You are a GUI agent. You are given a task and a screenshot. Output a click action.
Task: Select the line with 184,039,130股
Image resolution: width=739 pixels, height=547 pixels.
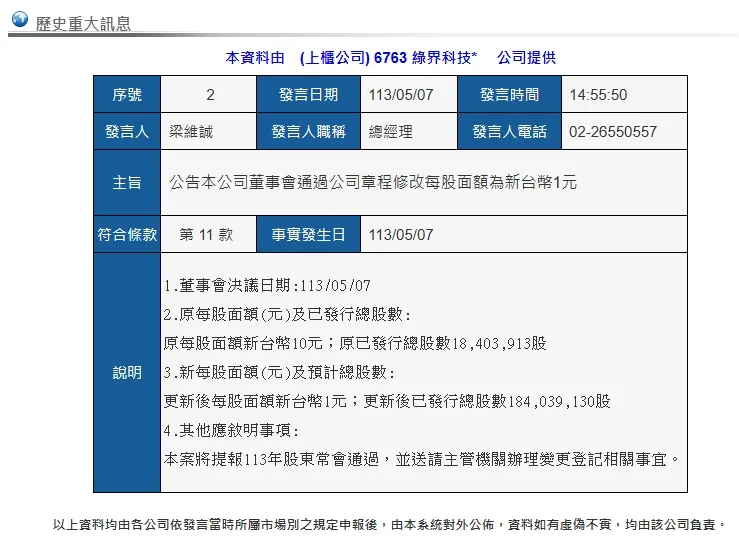(387, 401)
